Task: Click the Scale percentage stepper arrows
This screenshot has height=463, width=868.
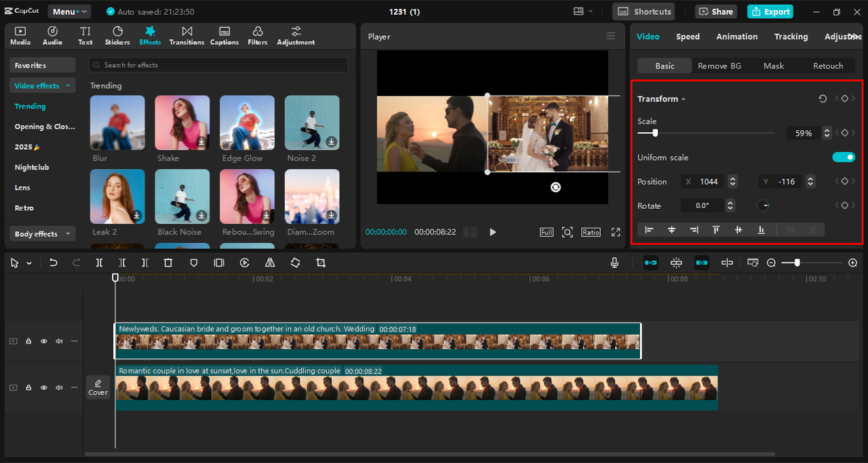Action: click(827, 134)
